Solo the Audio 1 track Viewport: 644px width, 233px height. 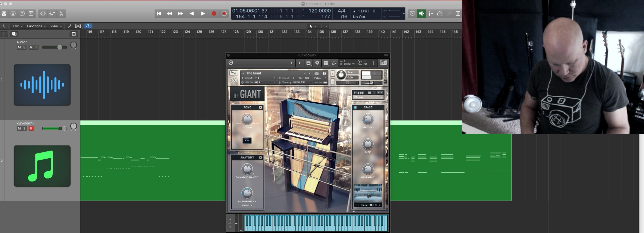pos(24,47)
